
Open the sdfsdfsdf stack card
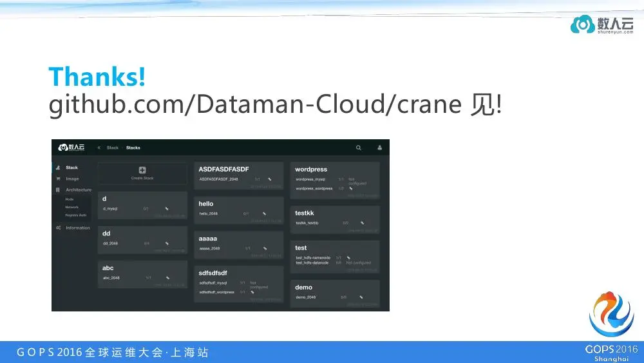click(x=239, y=284)
